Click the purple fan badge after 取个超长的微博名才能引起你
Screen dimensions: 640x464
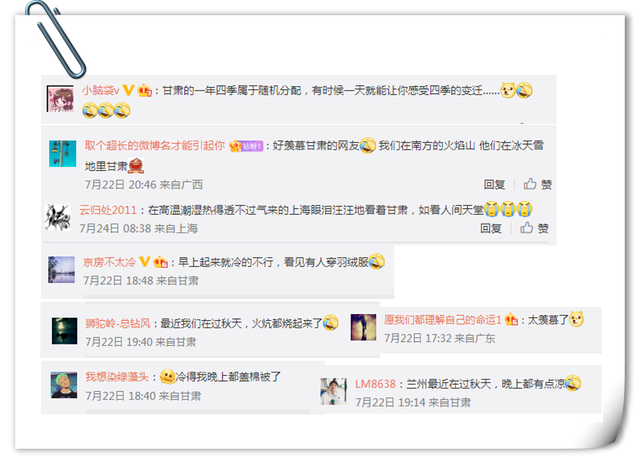tap(252, 146)
